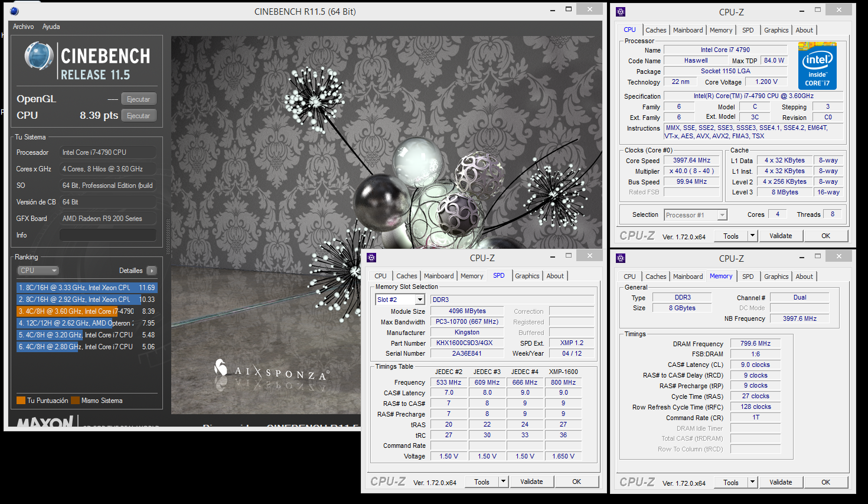
Task: Open the Archivo menu in Cinebench
Action: pyautogui.click(x=24, y=27)
